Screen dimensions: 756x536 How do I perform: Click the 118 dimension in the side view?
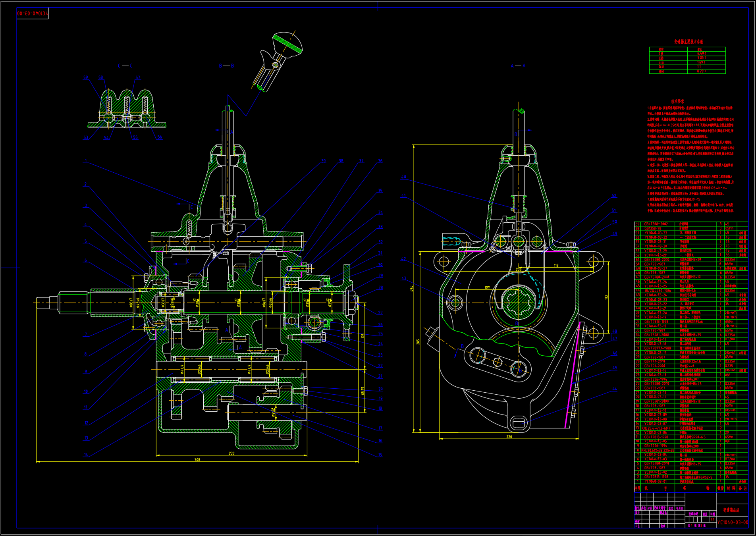tap(556, 266)
